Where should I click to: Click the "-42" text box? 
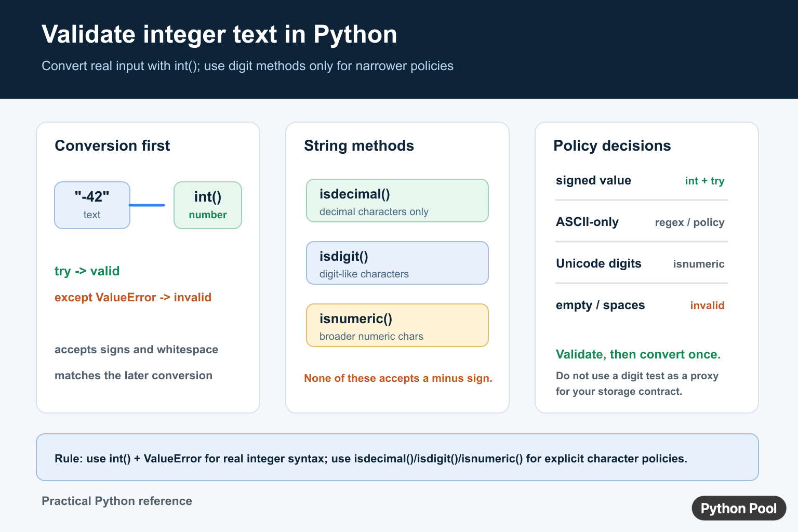click(92, 205)
